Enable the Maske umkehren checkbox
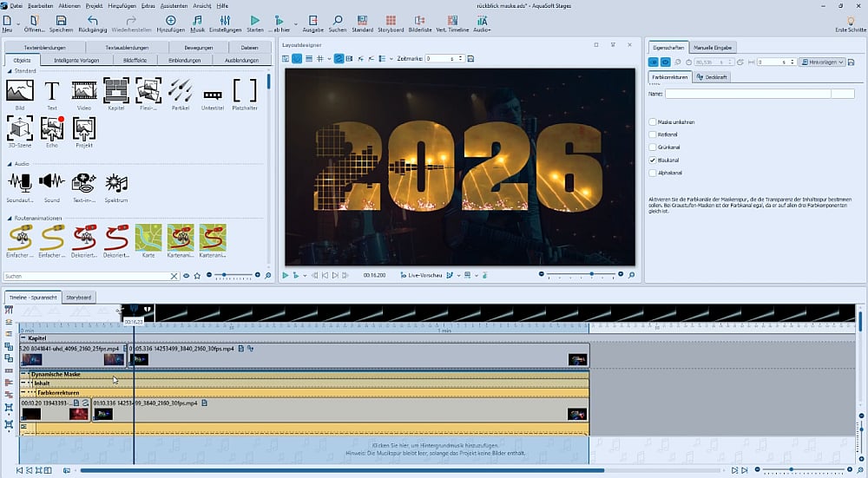This screenshot has width=868, height=478. tap(653, 122)
